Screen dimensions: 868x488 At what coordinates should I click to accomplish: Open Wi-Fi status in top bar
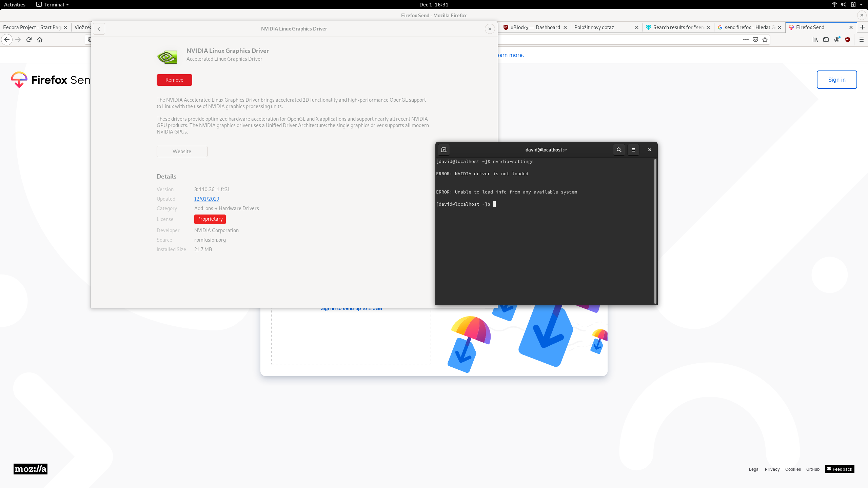point(834,4)
